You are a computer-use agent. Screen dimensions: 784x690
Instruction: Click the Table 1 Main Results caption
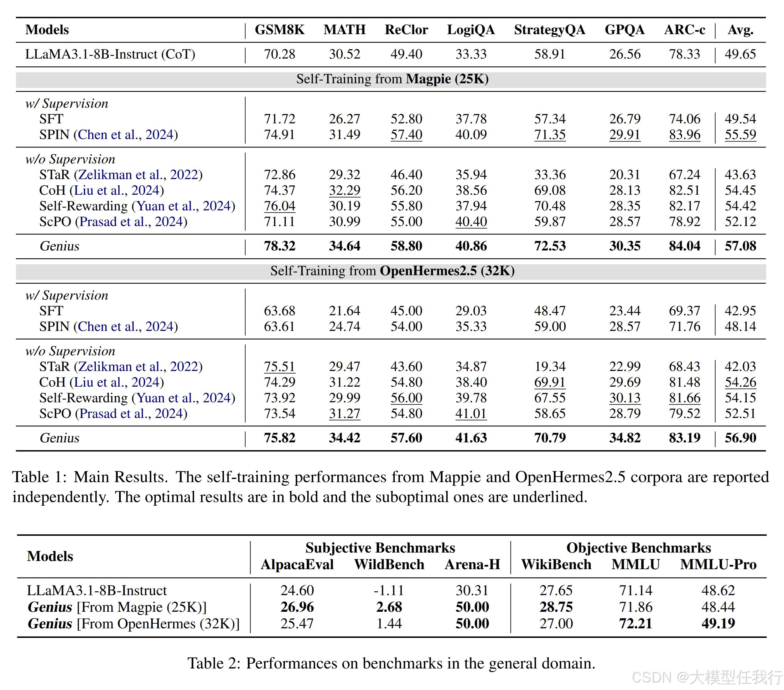click(391, 487)
